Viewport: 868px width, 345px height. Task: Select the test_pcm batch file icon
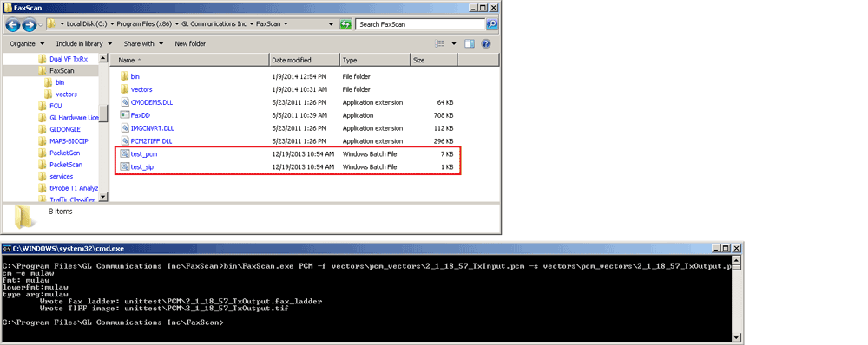(124, 153)
